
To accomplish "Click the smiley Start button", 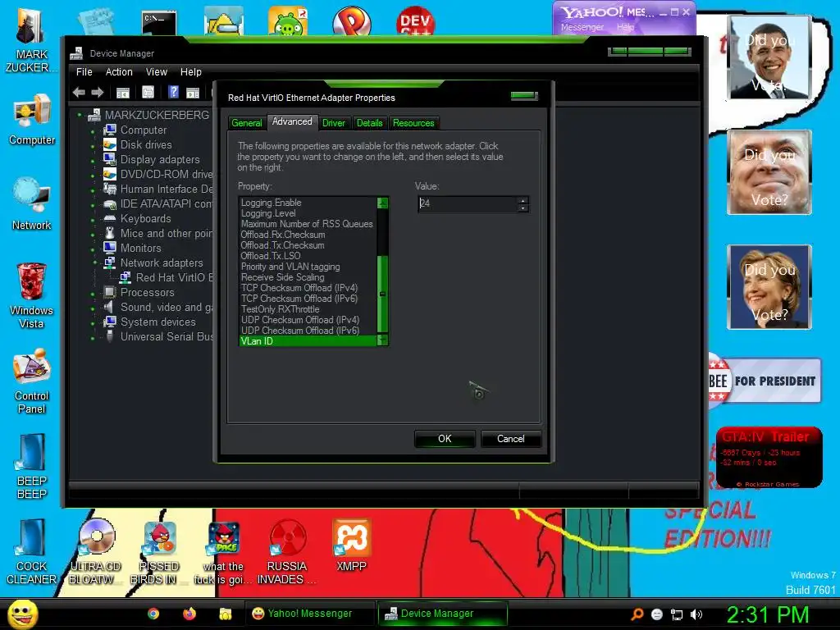I will [22, 614].
